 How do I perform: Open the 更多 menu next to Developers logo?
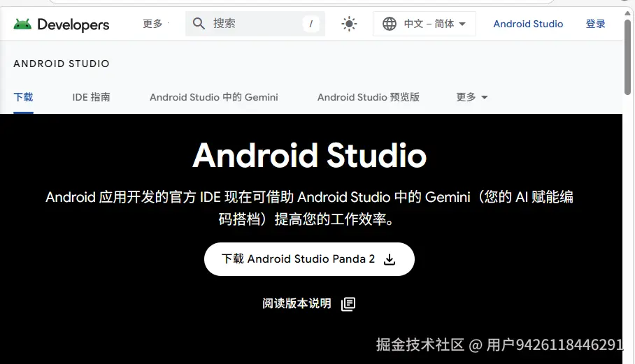(x=153, y=24)
